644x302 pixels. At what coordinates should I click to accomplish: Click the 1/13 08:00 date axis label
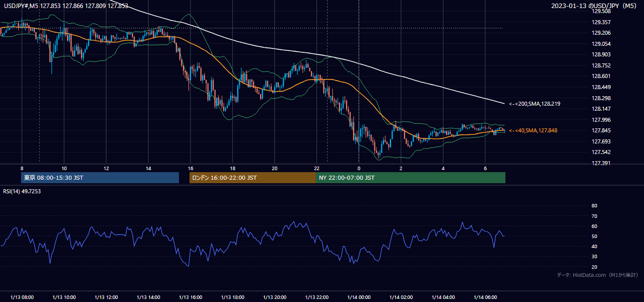point(22,297)
